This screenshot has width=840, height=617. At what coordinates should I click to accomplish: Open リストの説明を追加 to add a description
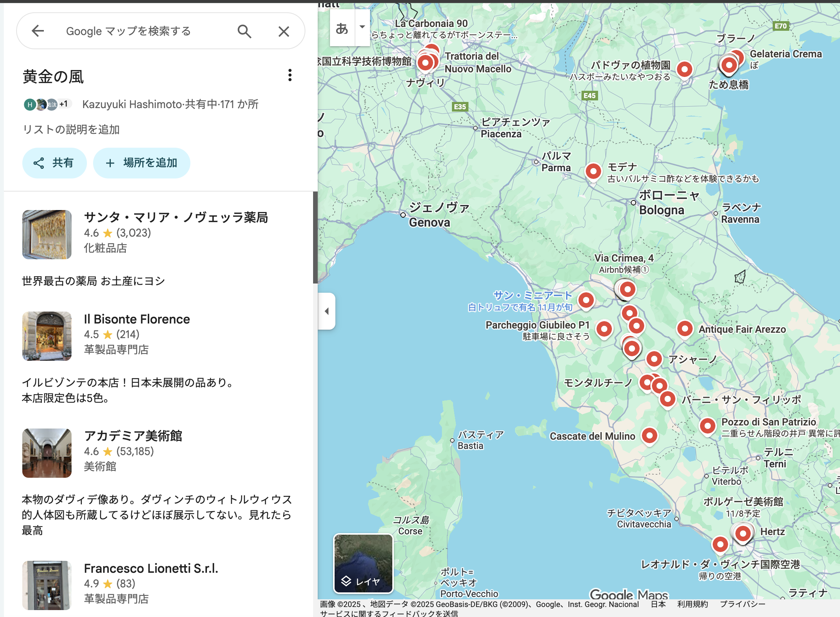71,130
